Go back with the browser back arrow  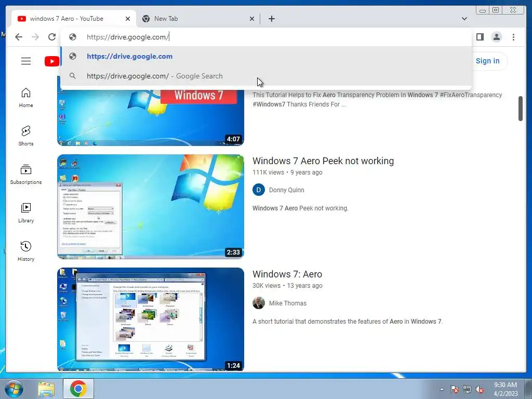click(x=19, y=37)
